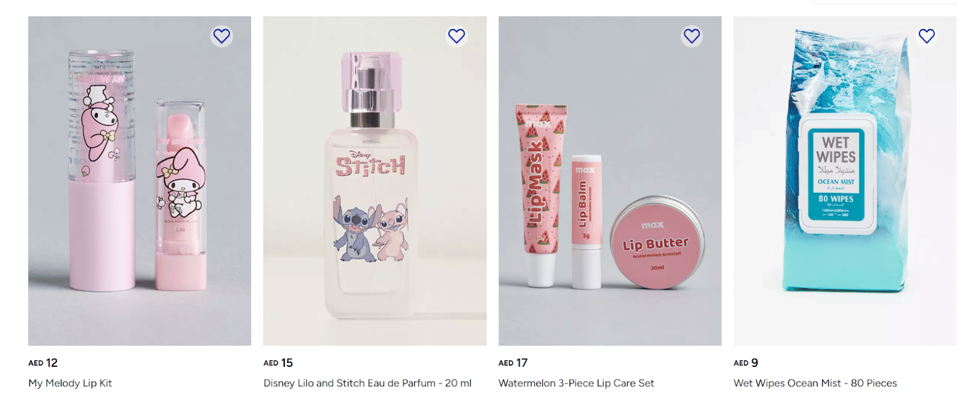This screenshot has height=395, width=980.
Task: Open Wet Wipes Ocean Mist - 80 Pieces link
Action: [815, 383]
